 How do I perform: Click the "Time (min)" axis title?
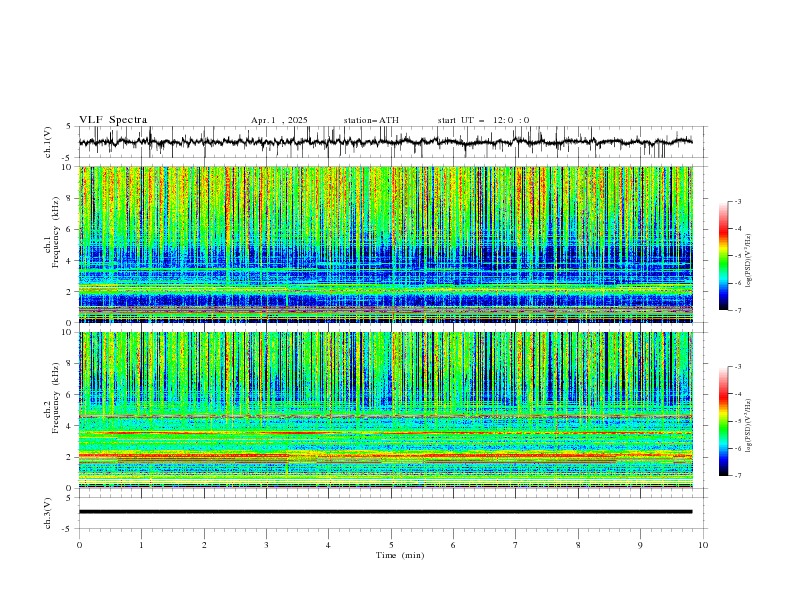point(400,555)
